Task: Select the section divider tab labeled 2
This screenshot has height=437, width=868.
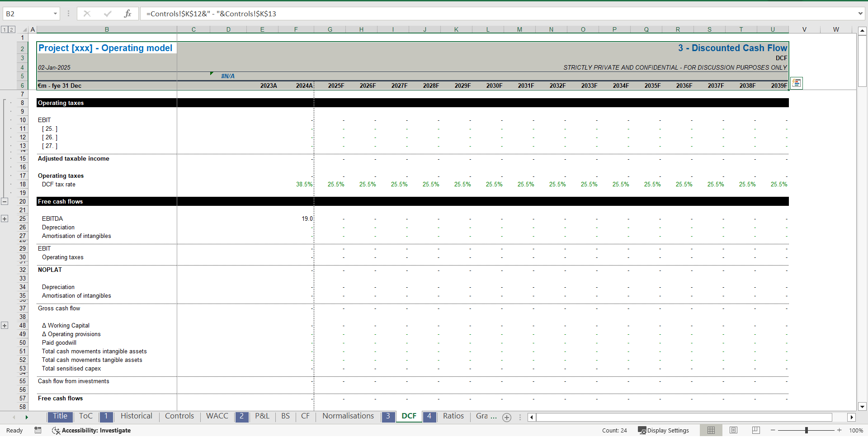Action: point(241,416)
